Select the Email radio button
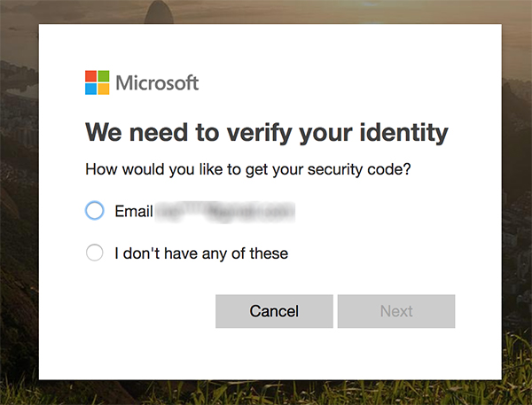Screen dimensions: 532x405 click(94, 211)
